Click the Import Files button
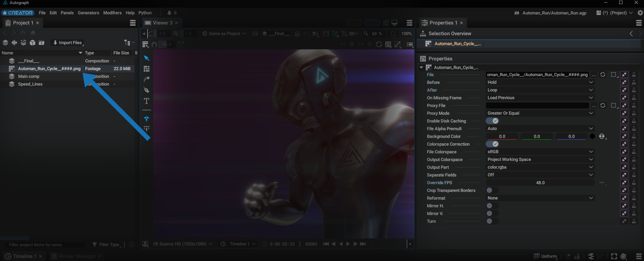644x261 pixels. coord(67,43)
